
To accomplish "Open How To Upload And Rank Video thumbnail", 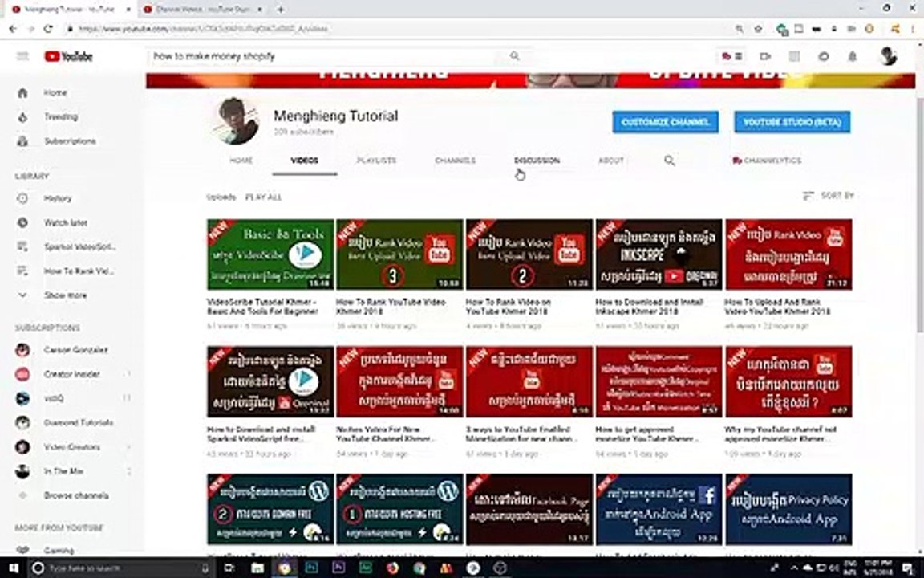I will tap(788, 254).
